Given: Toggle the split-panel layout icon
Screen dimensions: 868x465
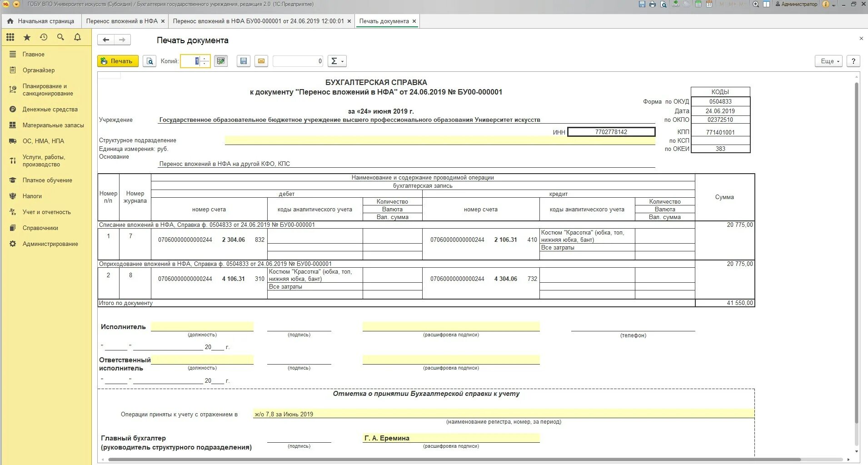Looking at the screenshot, I should [x=766, y=4].
